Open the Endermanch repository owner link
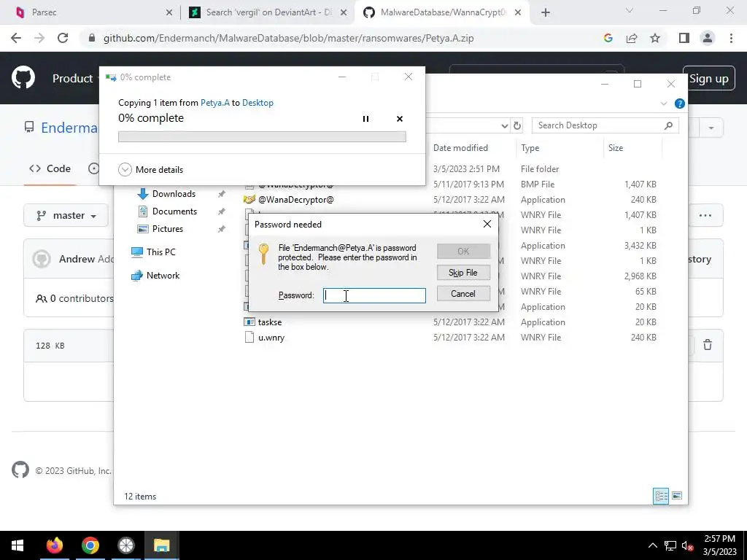Viewport: 747px width, 560px height. pos(69,128)
